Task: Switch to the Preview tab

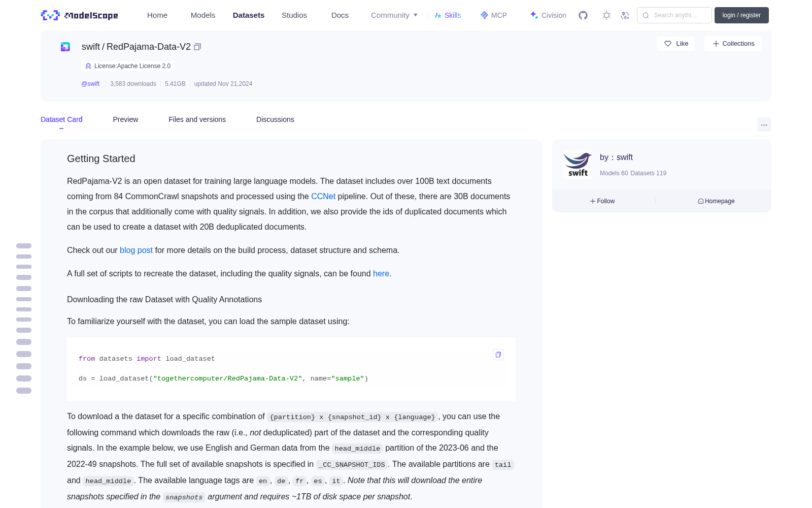Action: (x=125, y=119)
